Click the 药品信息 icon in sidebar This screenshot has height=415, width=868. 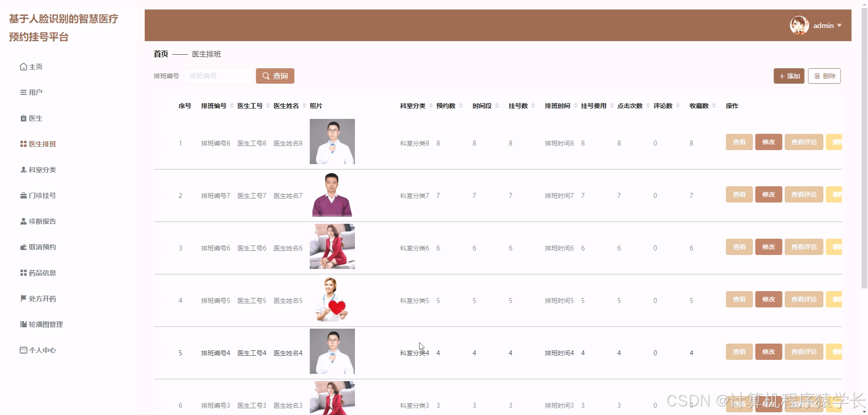(23, 273)
